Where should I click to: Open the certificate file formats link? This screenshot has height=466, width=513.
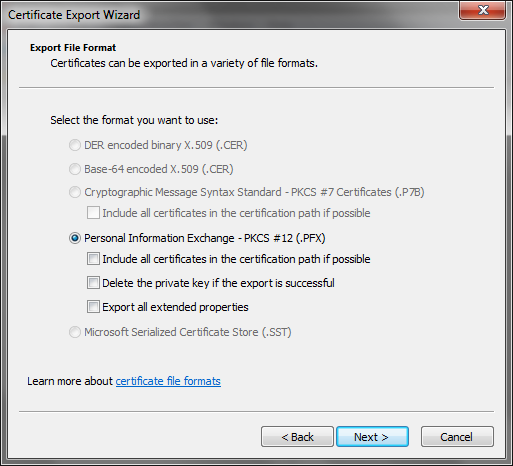pos(168,381)
